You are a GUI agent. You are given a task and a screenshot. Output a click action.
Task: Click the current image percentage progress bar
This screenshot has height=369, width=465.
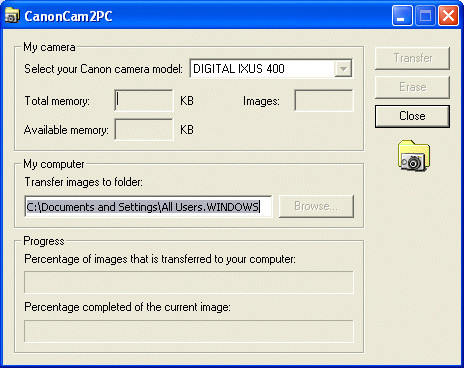189,331
